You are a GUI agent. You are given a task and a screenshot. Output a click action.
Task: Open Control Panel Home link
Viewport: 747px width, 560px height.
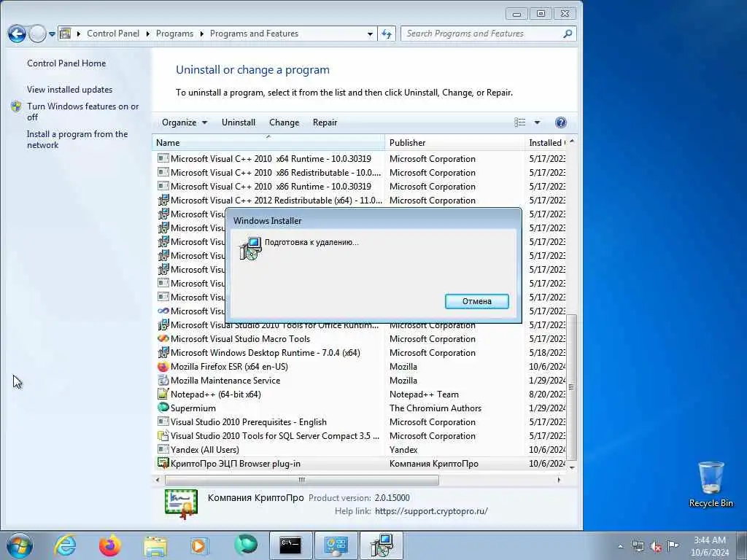coord(66,63)
